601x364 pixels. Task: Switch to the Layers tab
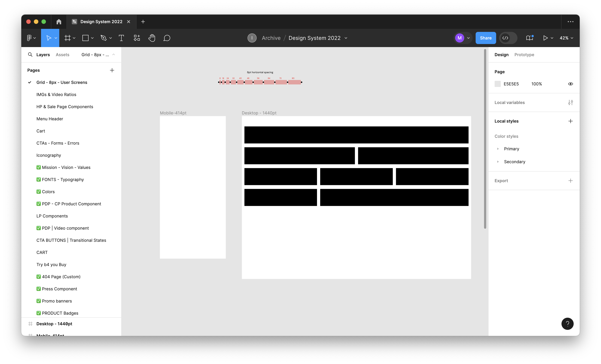coord(43,55)
